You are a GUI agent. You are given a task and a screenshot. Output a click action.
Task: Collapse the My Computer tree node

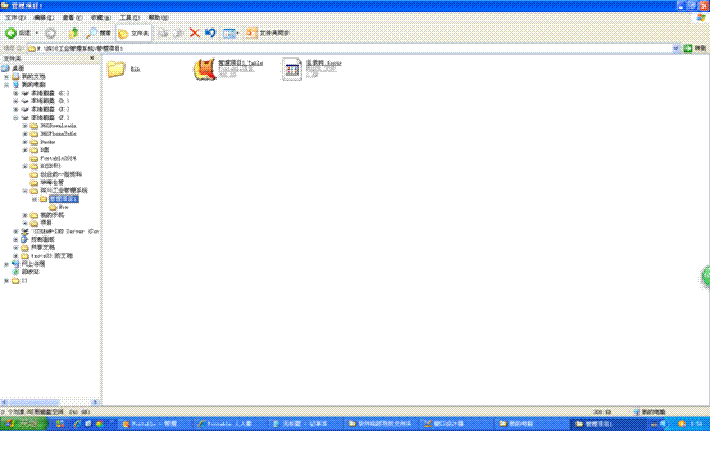pyautogui.click(x=6, y=85)
